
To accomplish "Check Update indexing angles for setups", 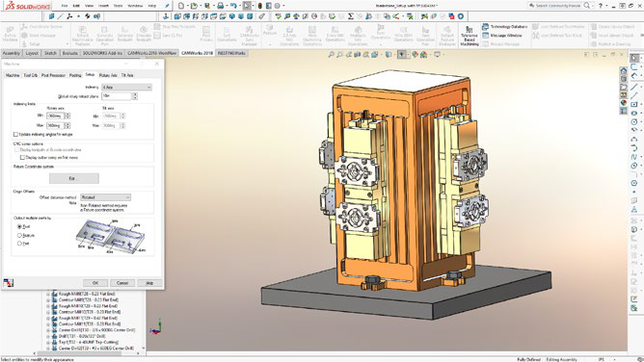I will [15, 135].
